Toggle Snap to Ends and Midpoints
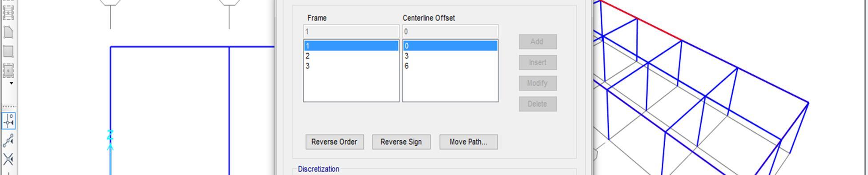 tap(8, 140)
